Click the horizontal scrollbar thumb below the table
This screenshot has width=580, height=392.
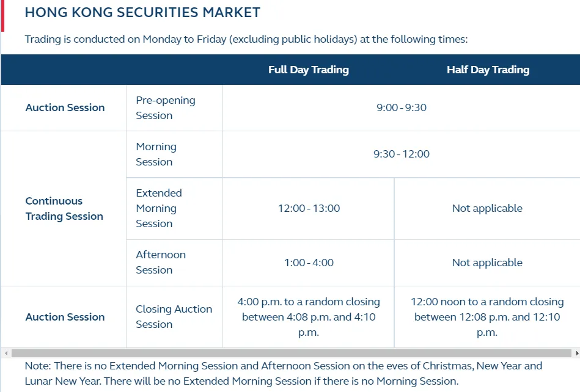[291, 353]
